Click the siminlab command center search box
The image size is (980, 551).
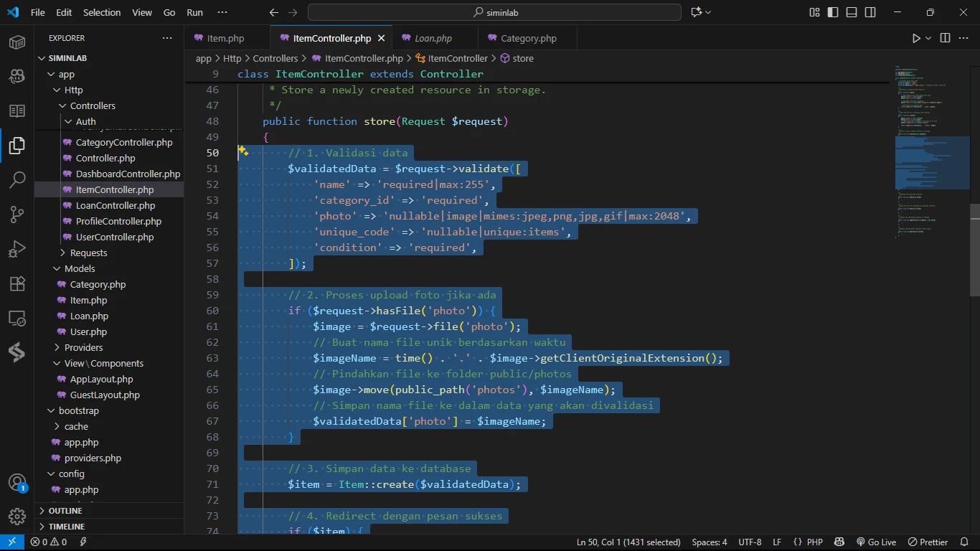point(494,12)
